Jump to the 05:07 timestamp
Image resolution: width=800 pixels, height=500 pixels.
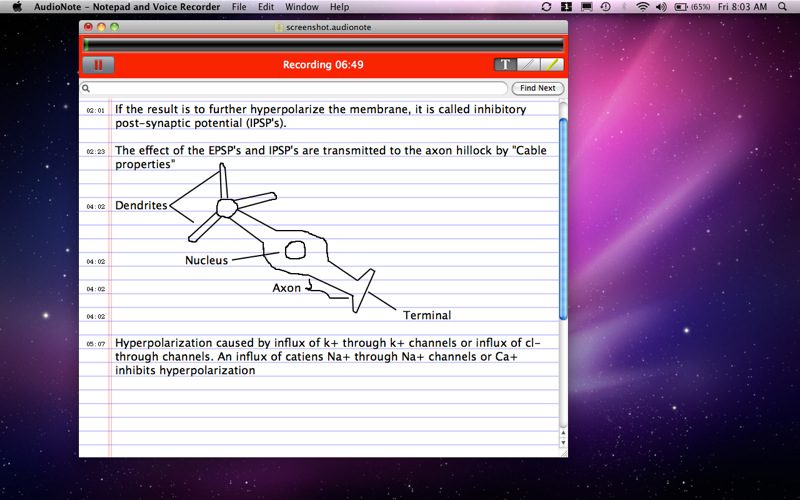click(95, 344)
